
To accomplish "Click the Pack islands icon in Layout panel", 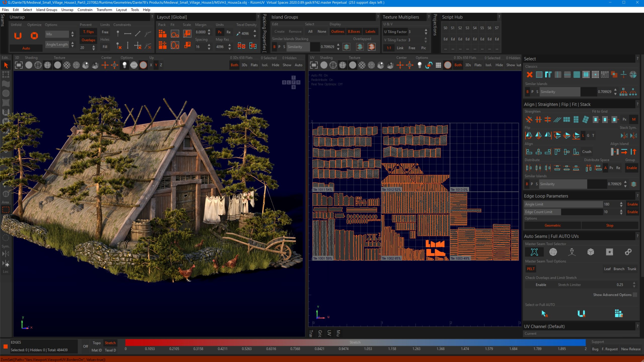I will (x=163, y=33).
